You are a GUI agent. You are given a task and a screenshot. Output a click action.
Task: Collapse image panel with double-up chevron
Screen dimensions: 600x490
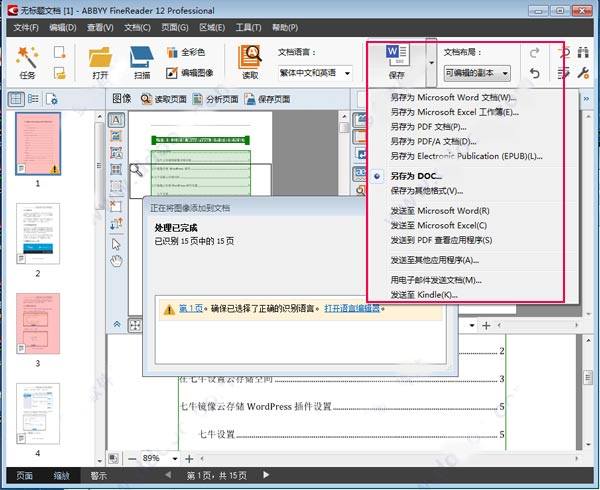(117, 324)
